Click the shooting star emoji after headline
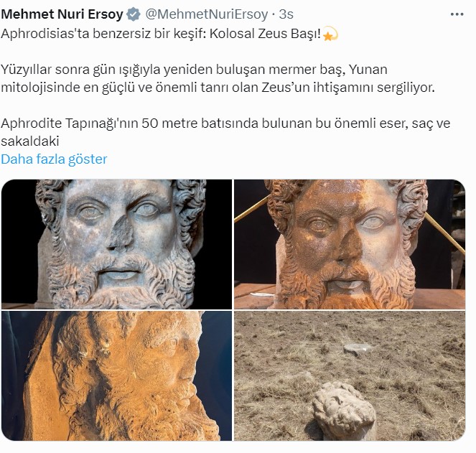 (x=330, y=34)
